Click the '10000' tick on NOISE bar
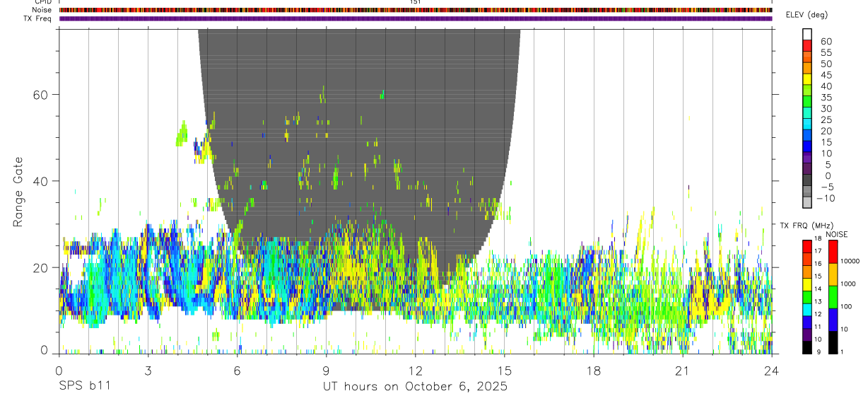The height and width of the screenshot is (401, 868). 849,262
